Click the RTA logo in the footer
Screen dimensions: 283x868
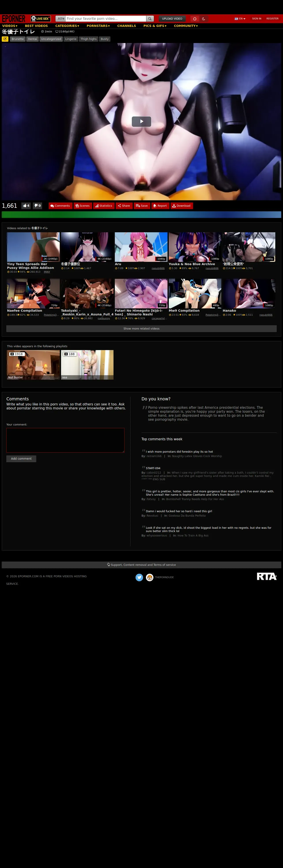coord(266,577)
